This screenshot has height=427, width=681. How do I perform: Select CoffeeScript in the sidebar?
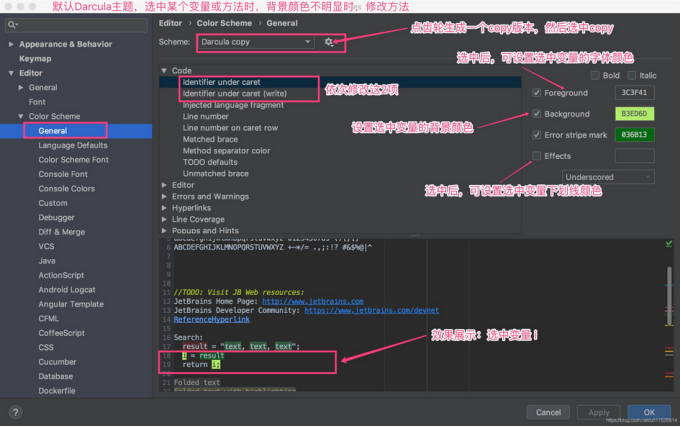[62, 333]
